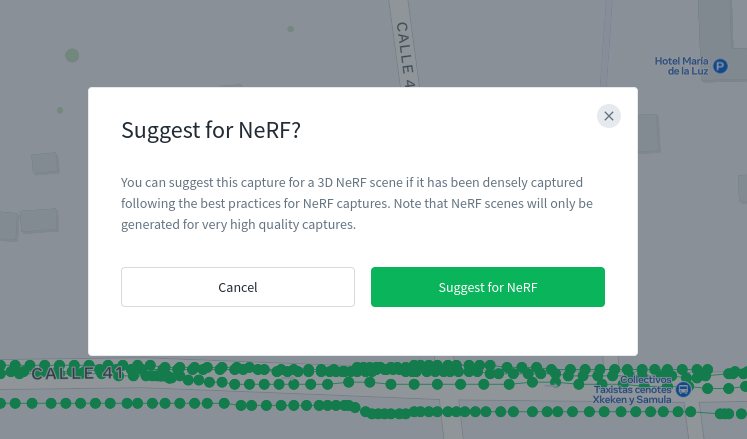This screenshot has height=439, width=747.
Task: Click the vertical CALLE street label
Action: coord(404,53)
